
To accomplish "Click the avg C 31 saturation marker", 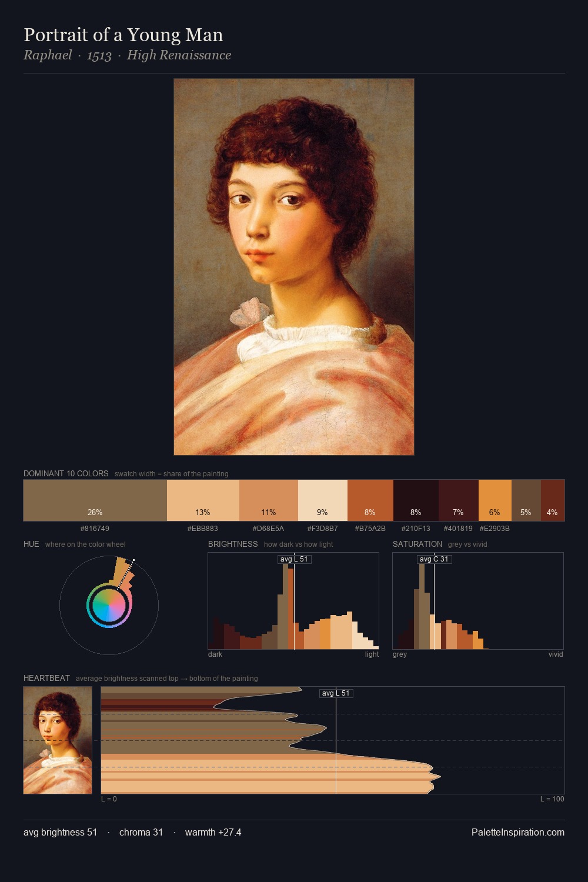I will [434, 559].
